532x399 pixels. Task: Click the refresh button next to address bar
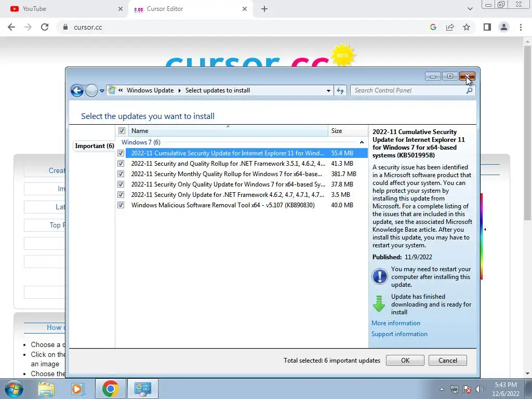340,90
